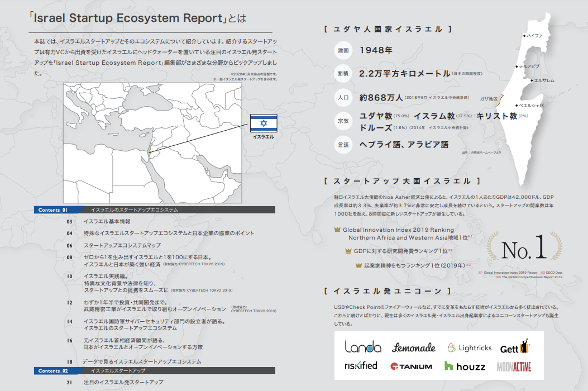The width and height of the screenshot is (588, 391).
Task: Click the crown beside 起業家精神をもつランキング
Action: pos(359,266)
